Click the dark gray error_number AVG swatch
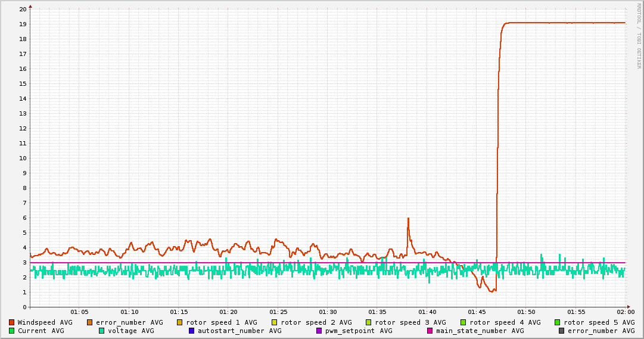This screenshot has height=339, width=644. 562,331
